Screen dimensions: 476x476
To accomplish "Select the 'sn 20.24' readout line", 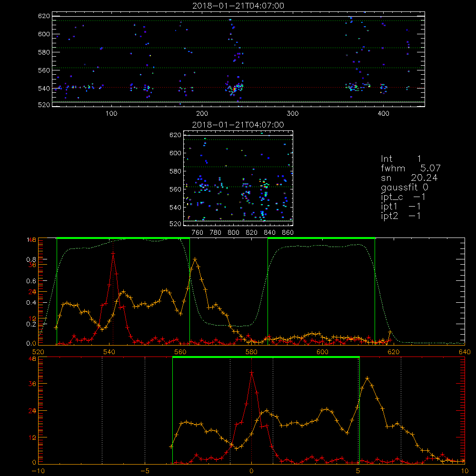I will 409,178.
